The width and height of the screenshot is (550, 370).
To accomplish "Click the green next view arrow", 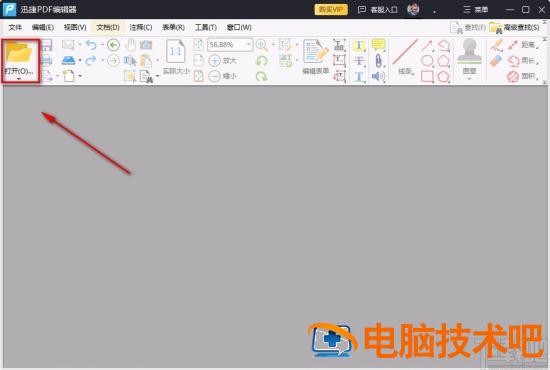I will click(x=113, y=60).
